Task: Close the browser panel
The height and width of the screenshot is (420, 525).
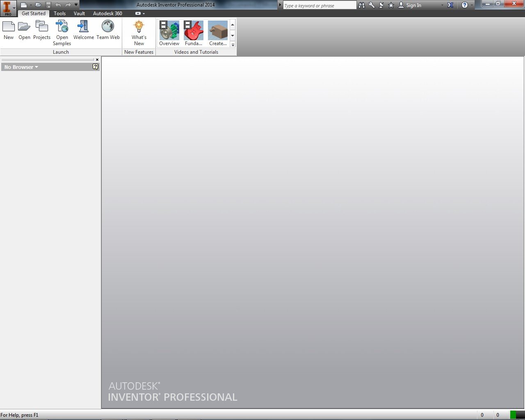Action: coord(97,60)
